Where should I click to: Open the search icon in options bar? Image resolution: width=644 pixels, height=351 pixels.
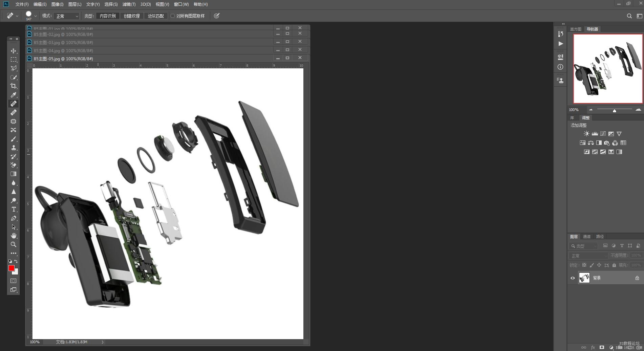(629, 16)
